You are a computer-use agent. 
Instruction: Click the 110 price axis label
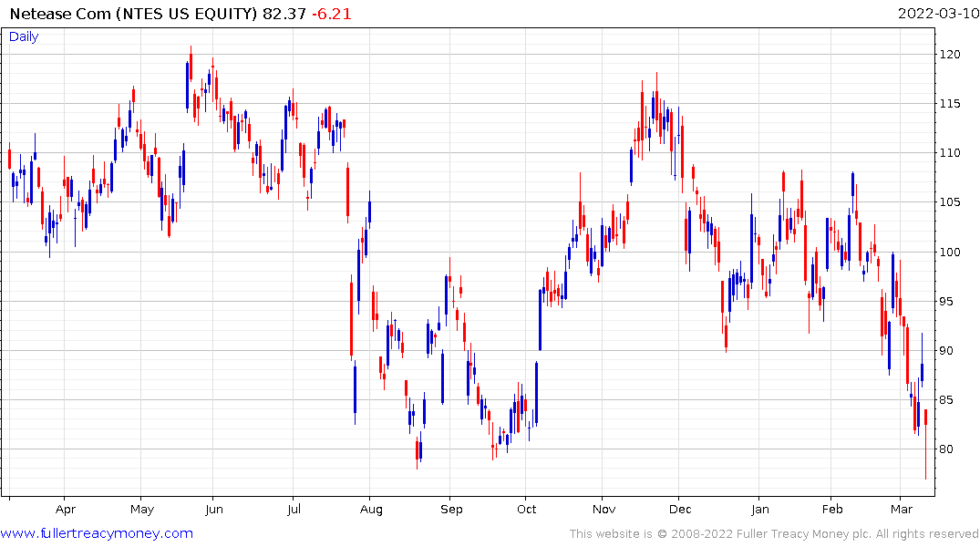[950, 153]
